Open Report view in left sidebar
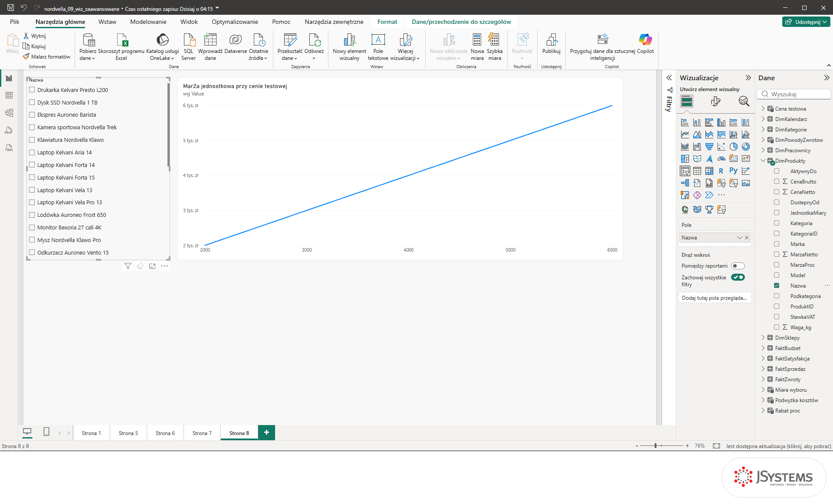This screenshot has height=504, width=833. click(9, 78)
